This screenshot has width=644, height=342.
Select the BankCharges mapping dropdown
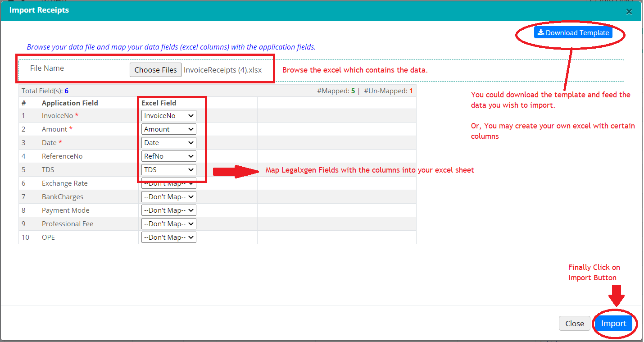pyautogui.click(x=169, y=197)
